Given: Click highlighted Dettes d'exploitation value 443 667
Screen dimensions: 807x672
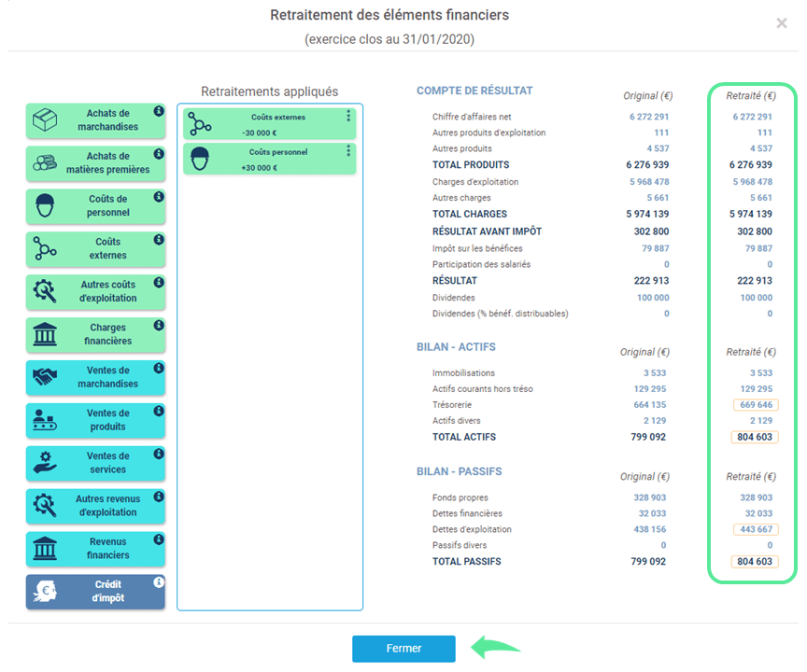Looking at the screenshot, I should pos(756,529).
